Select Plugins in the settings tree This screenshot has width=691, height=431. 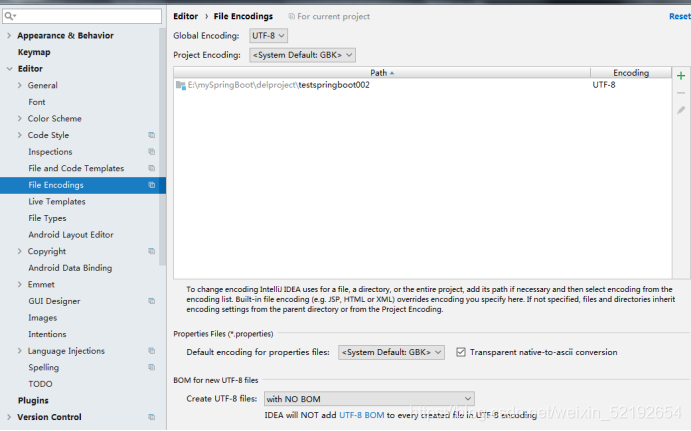[x=33, y=401]
